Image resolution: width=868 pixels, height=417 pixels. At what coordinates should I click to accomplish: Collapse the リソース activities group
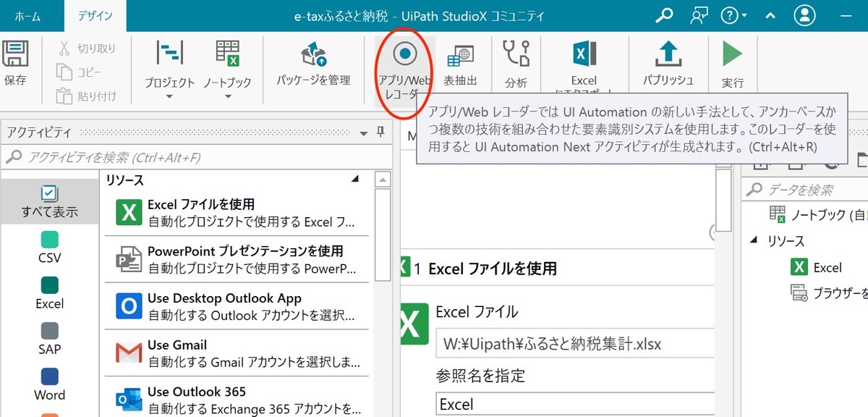coord(354,179)
